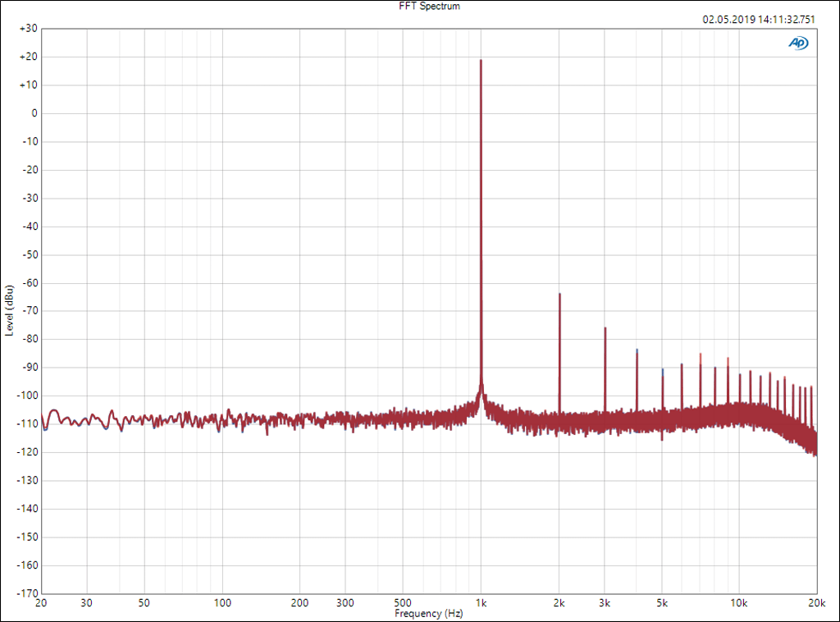The image size is (840, 622).
Task: Click the 1 kHz fundamental peak tip
Action: click(x=481, y=61)
